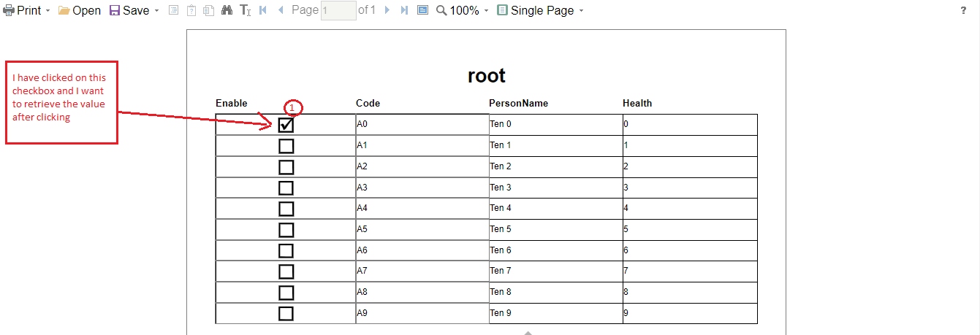The image size is (980, 335).
Task: Click the 'Health' column header
Action: point(637,103)
